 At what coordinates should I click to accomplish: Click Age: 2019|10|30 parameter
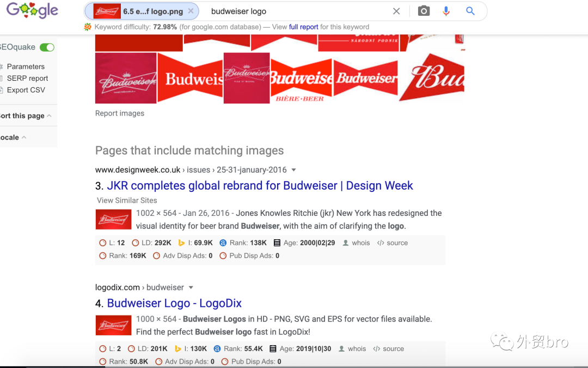(x=301, y=348)
